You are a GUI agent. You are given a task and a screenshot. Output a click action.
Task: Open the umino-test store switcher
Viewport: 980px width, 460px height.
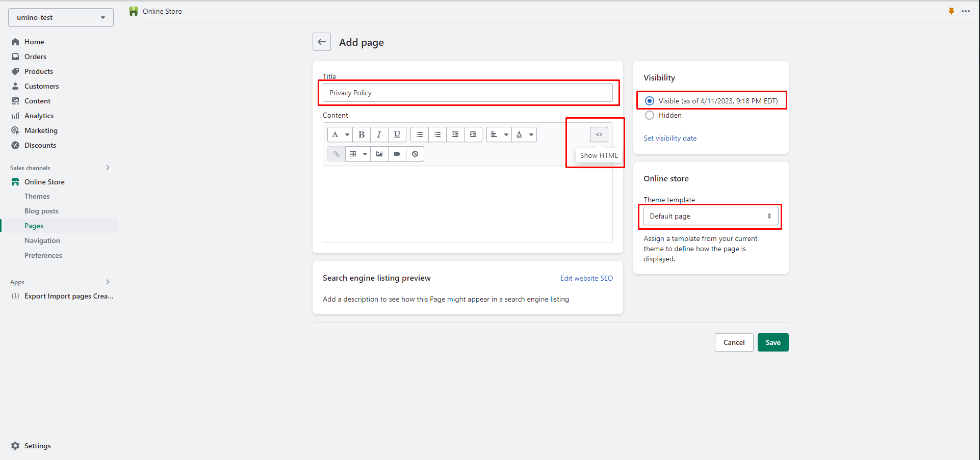tap(61, 17)
